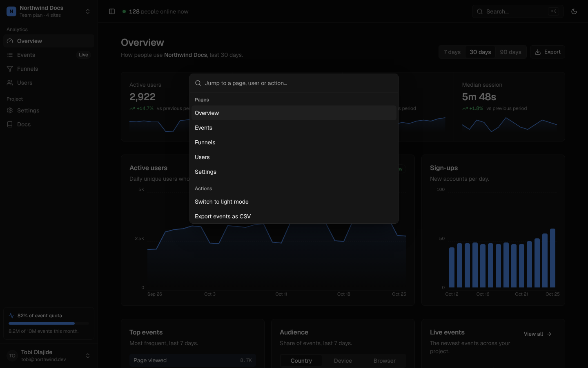Click the download icon on Export

click(538, 52)
